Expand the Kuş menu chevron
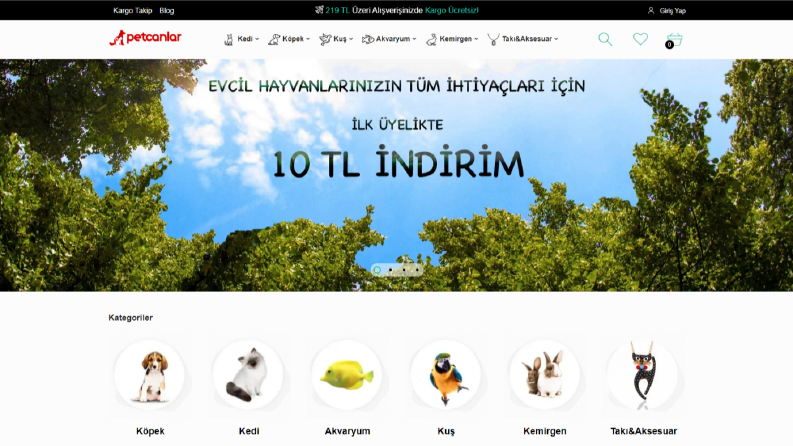Image resolution: width=793 pixels, height=446 pixels. (x=351, y=39)
